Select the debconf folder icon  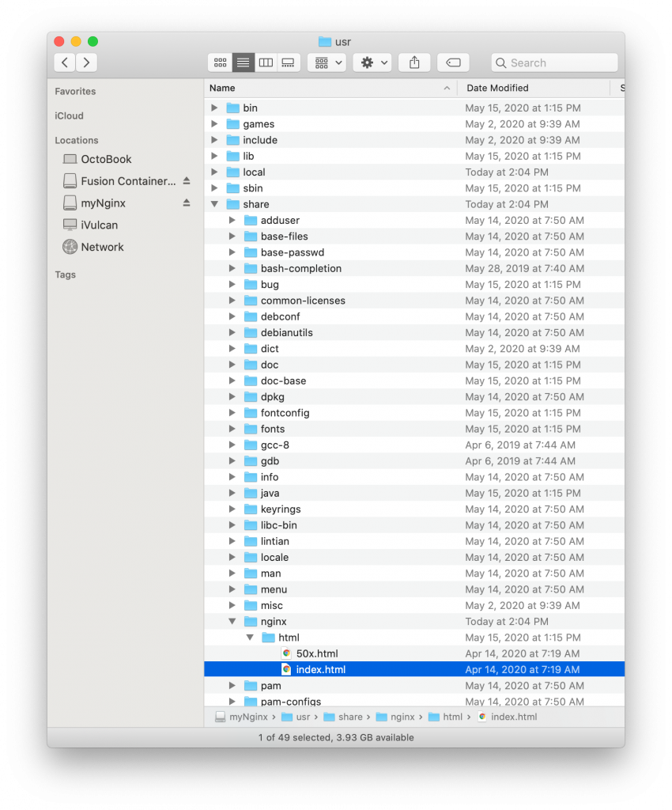click(x=251, y=316)
